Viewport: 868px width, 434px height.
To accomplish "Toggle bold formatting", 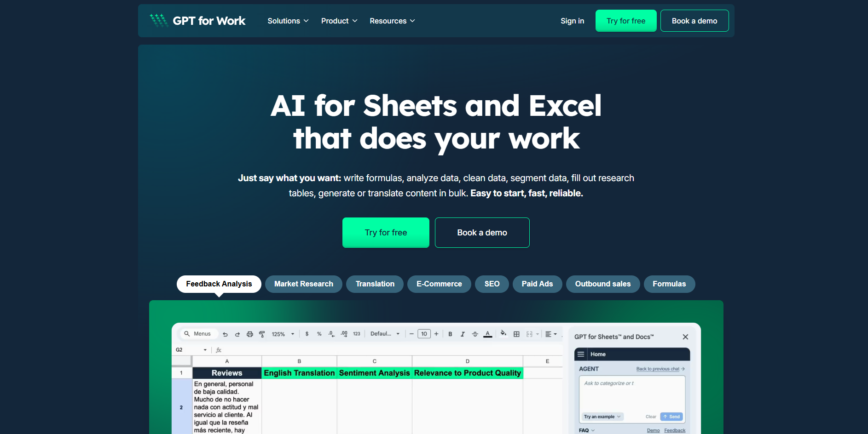I will tap(450, 334).
